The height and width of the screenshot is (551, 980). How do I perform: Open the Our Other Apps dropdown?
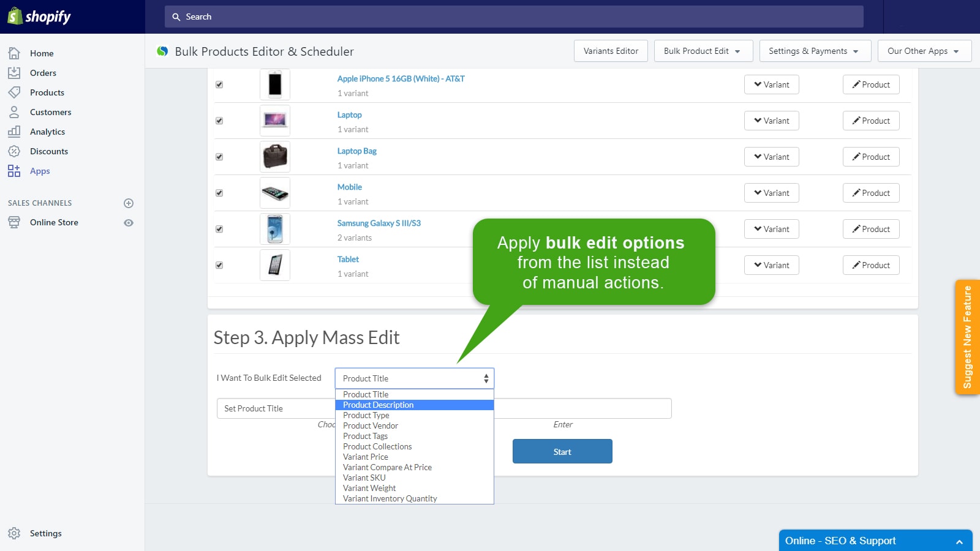tap(925, 51)
